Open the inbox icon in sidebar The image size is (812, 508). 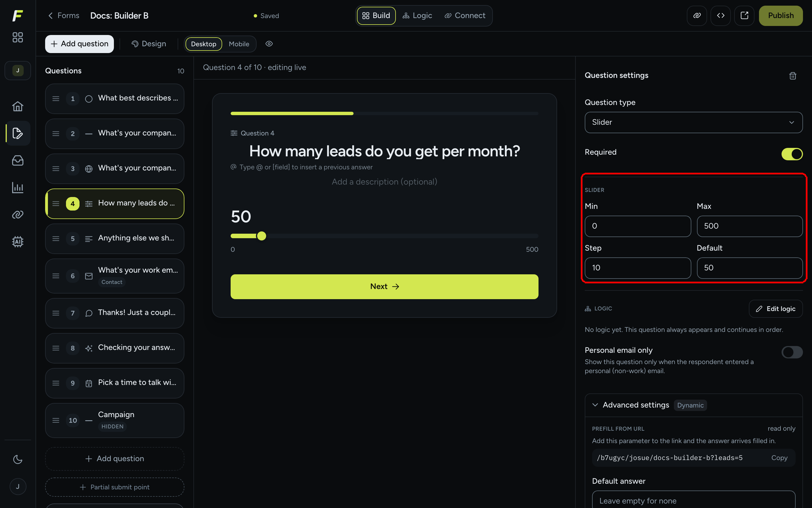[17, 160]
